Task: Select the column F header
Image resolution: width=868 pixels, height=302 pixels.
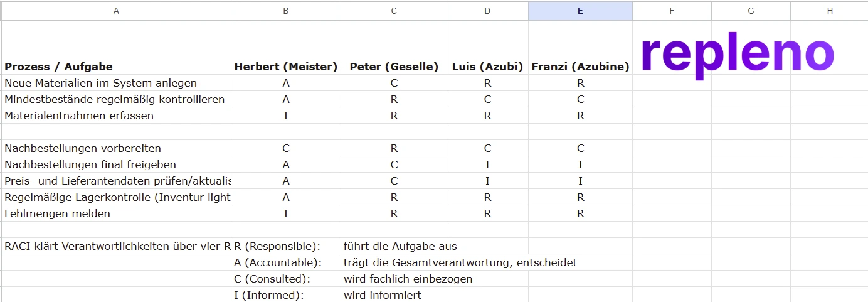Action: point(672,11)
